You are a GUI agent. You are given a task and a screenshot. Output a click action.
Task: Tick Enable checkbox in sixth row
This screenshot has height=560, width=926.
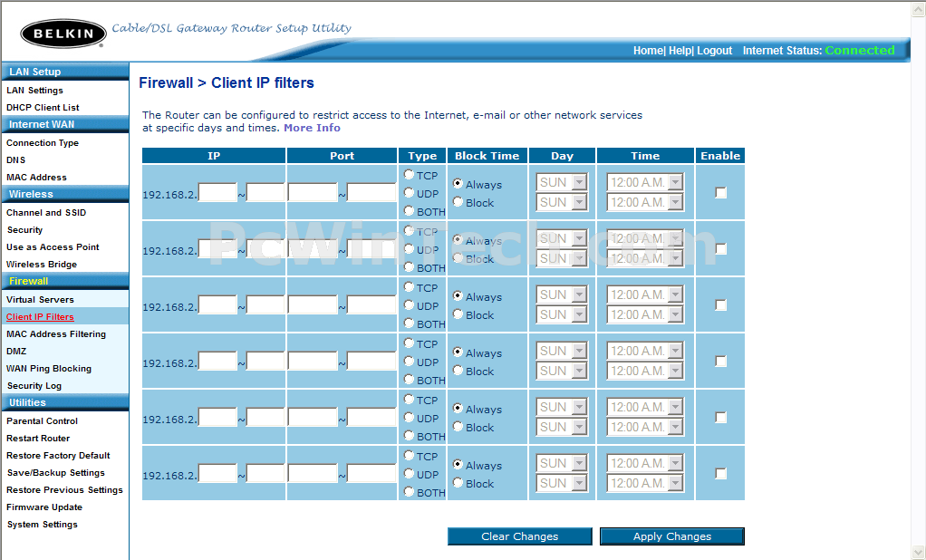[720, 473]
